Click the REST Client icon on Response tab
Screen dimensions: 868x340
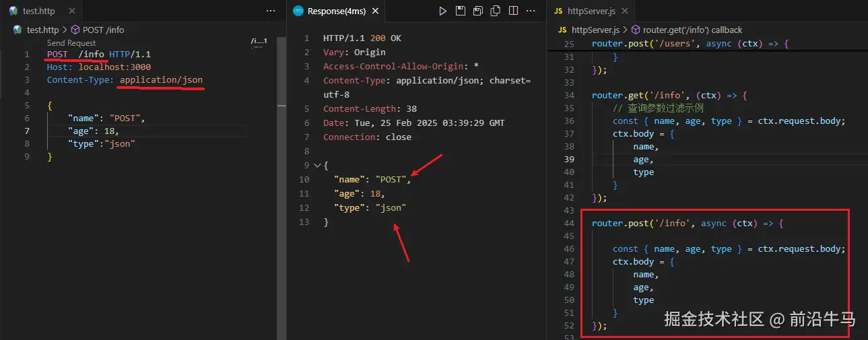(x=298, y=11)
